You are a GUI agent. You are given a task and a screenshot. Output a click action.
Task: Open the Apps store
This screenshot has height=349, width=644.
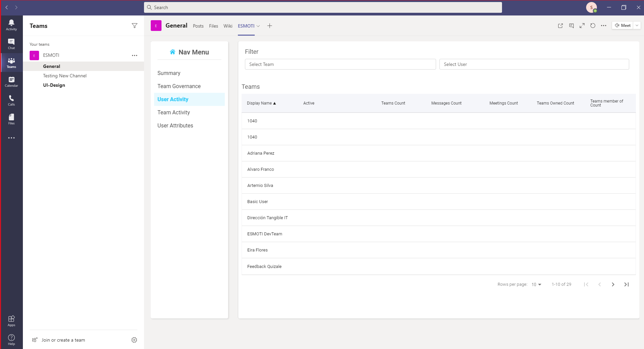(x=11, y=321)
